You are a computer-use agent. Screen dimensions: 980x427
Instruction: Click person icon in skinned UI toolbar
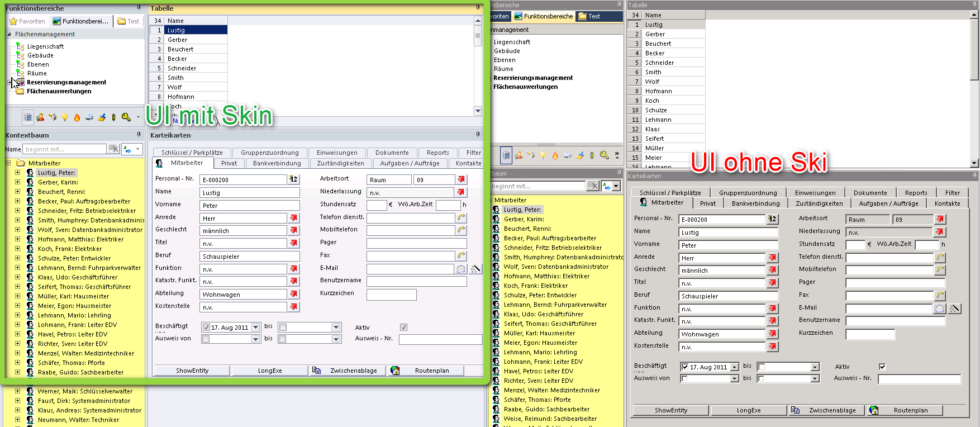pyautogui.click(x=40, y=117)
